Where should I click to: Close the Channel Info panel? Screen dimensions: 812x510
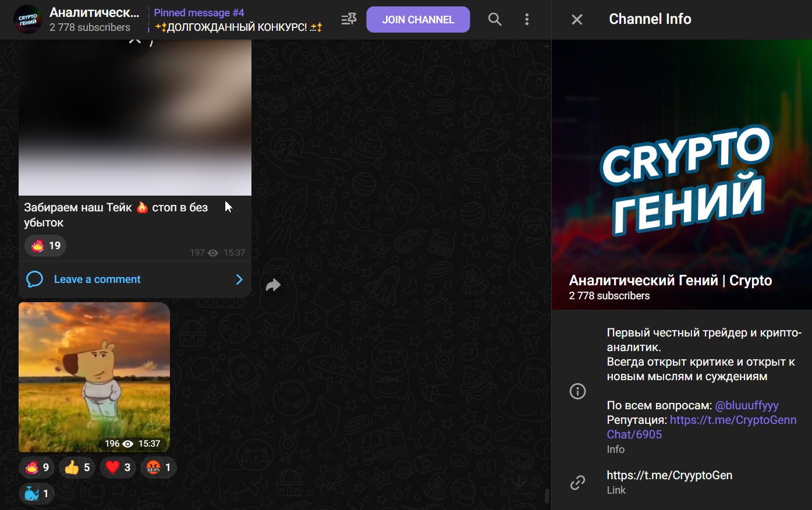tap(577, 20)
